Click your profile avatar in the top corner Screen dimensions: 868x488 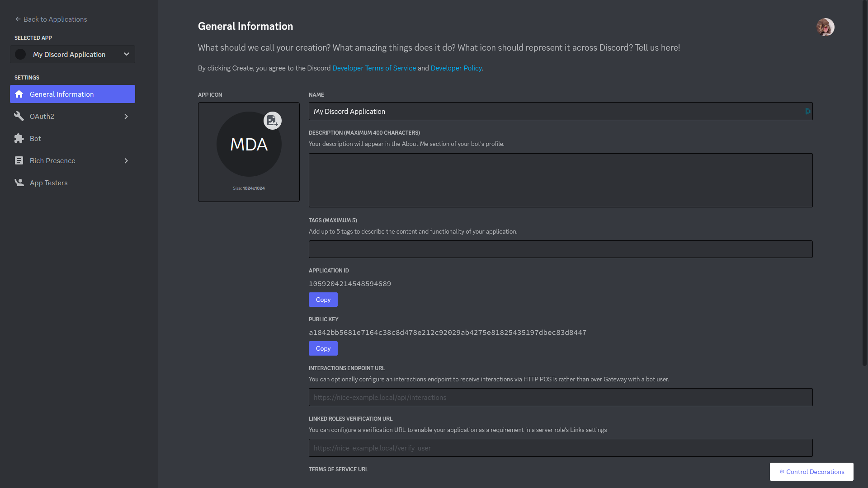tap(826, 27)
